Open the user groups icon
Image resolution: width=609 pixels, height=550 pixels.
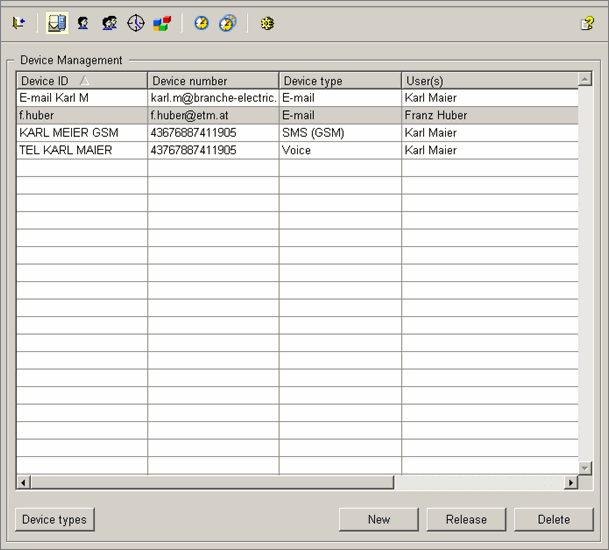click(x=109, y=23)
